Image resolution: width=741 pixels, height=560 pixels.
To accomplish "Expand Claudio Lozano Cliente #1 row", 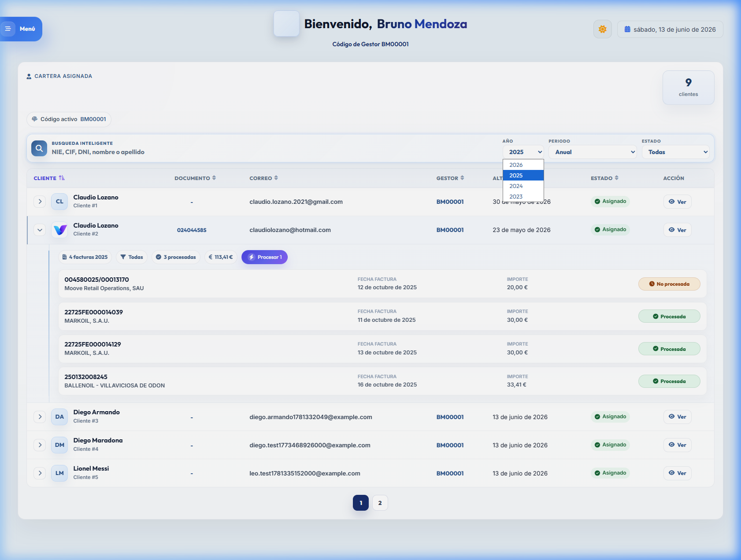I will (x=40, y=202).
